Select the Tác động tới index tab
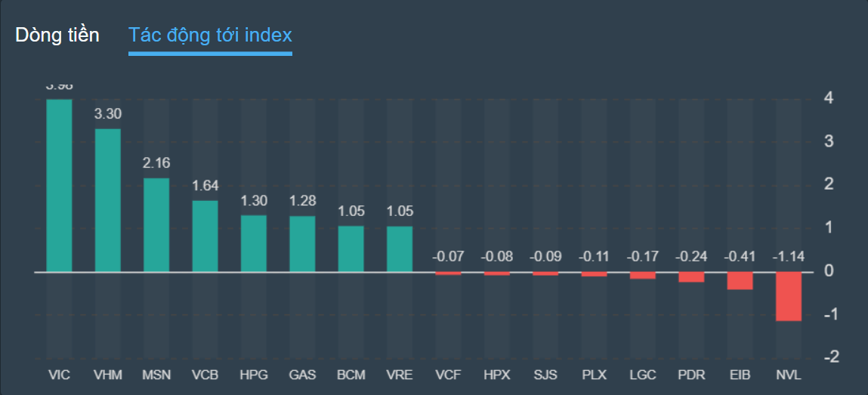The height and width of the screenshot is (395, 868). coord(210,35)
